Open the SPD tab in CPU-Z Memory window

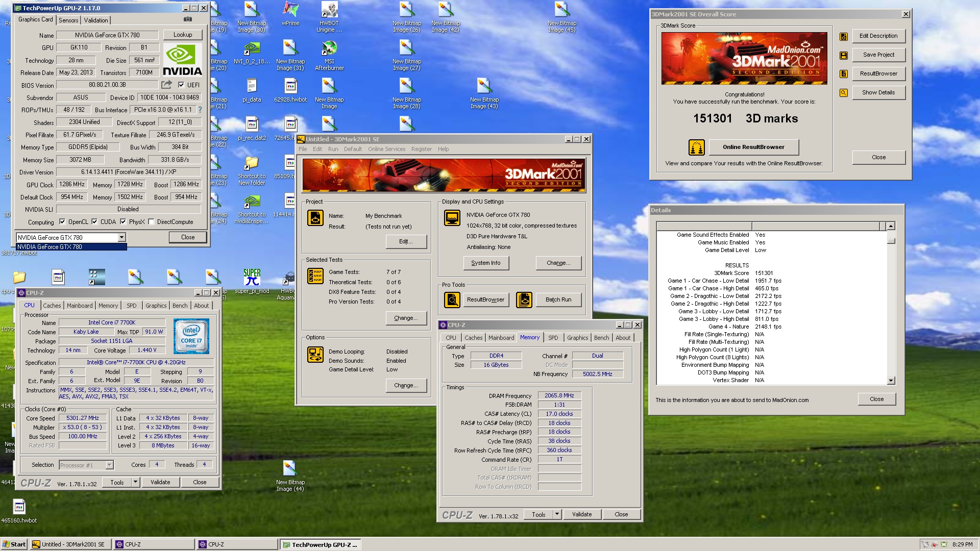click(553, 338)
